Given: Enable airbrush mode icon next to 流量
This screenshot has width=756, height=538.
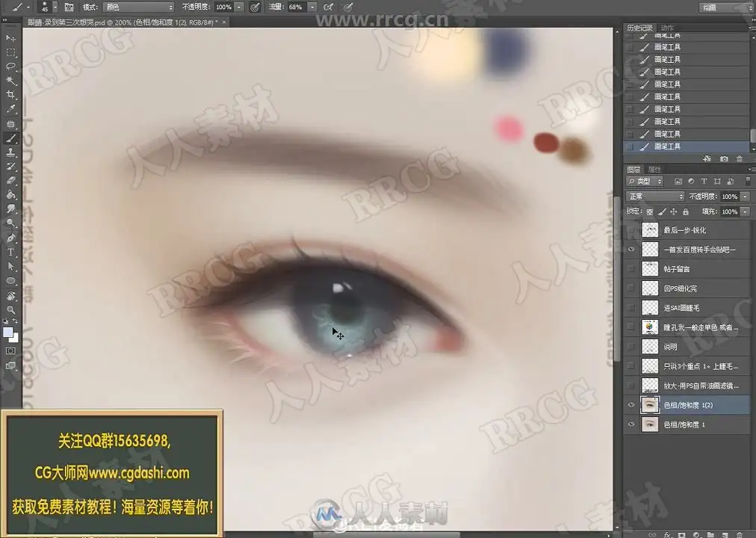Looking at the screenshot, I should point(329,7).
